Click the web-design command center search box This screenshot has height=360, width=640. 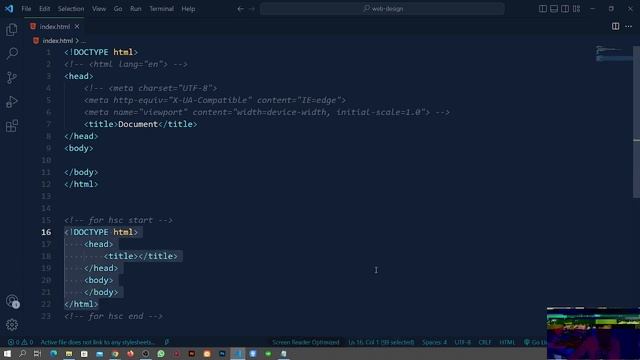point(382,9)
